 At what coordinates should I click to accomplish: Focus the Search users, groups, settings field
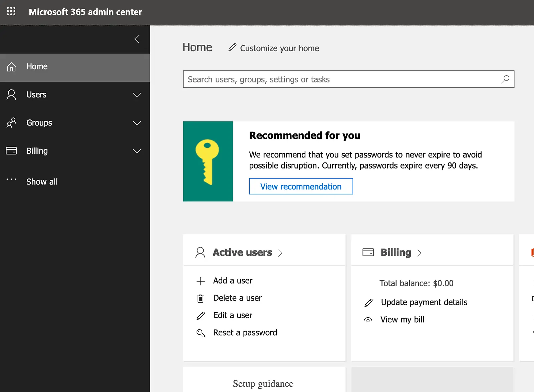348,79
